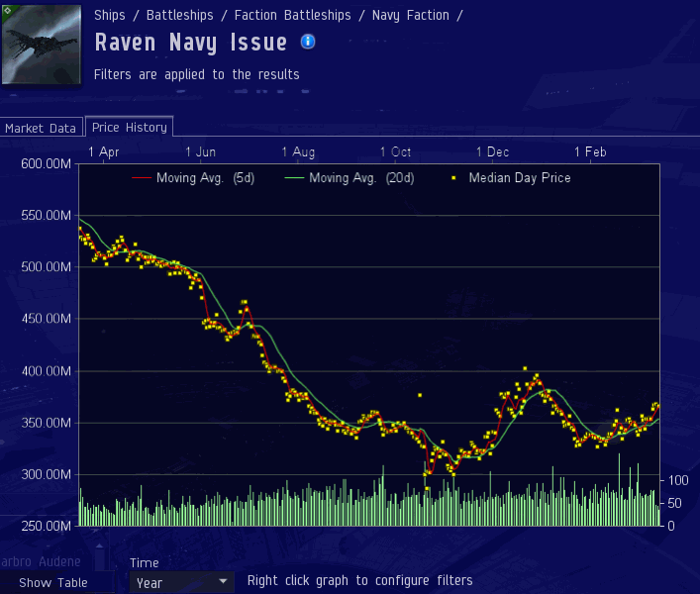Image resolution: width=700 pixels, height=594 pixels.
Task: Click the 600.00M price axis label
Action: click(46, 163)
